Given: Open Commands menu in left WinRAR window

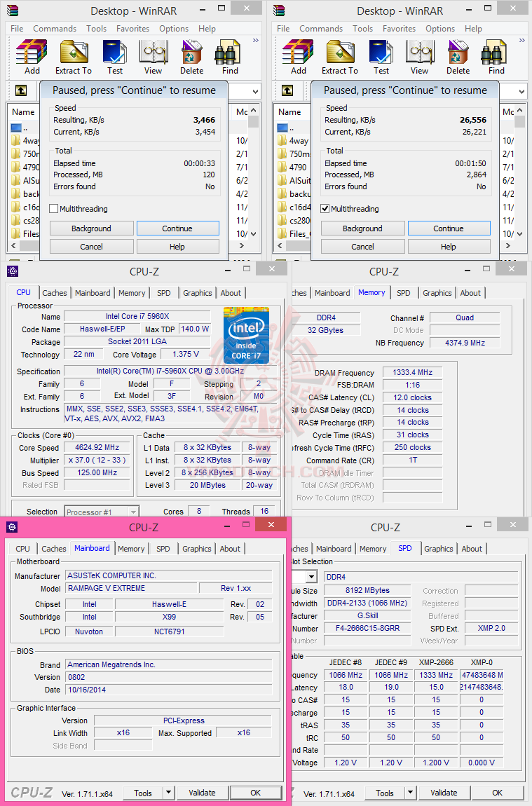Looking at the screenshot, I should coord(55,28).
